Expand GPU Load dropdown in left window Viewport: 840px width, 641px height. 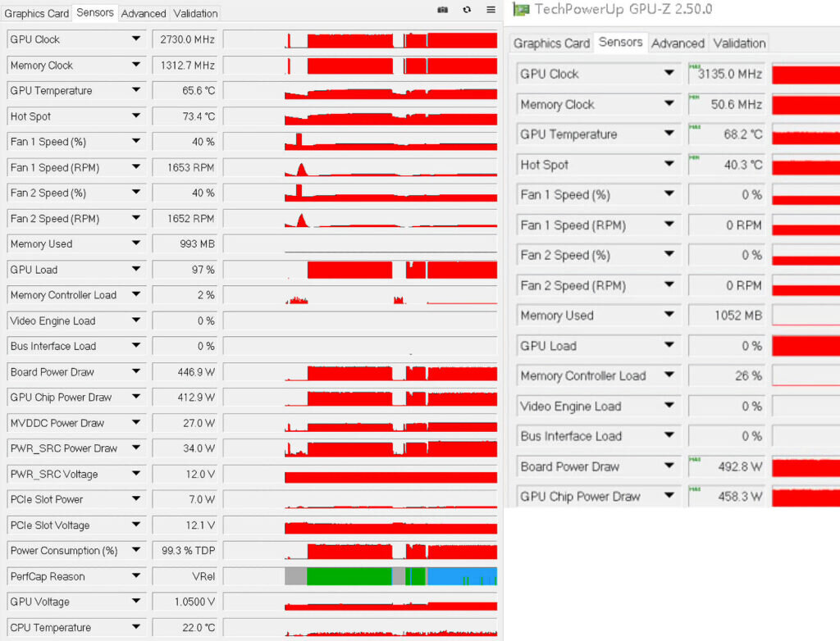(x=136, y=269)
